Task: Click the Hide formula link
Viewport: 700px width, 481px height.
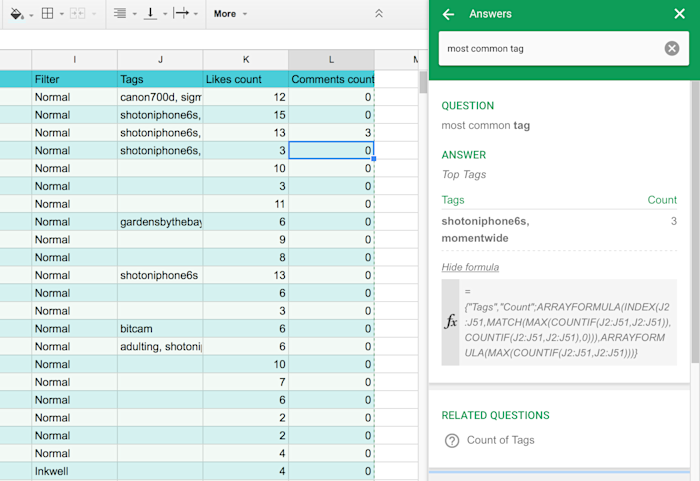Action: (x=470, y=267)
